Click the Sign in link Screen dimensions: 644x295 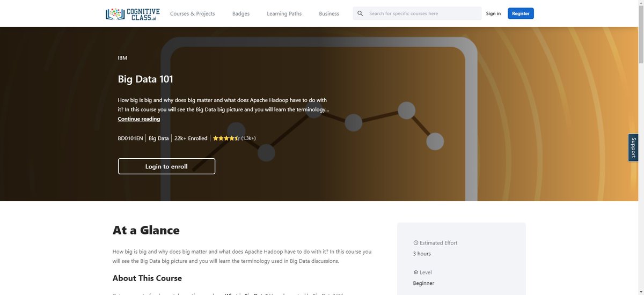(x=493, y=13)
